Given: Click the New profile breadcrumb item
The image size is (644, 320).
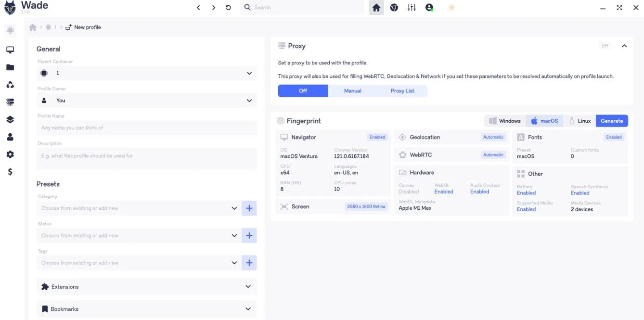Looking at the screenshot, I should 83,27.
